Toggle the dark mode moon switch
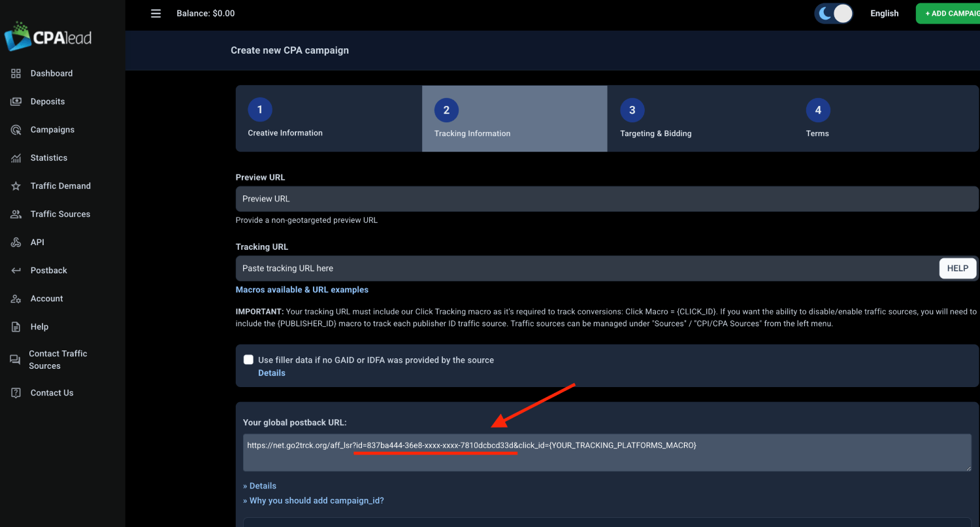This screenshot has width=980, height=527. pos(834,14)
